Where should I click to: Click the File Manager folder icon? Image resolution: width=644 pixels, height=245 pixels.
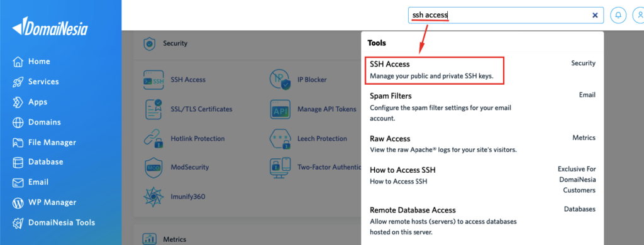click(x=18, y=143)
